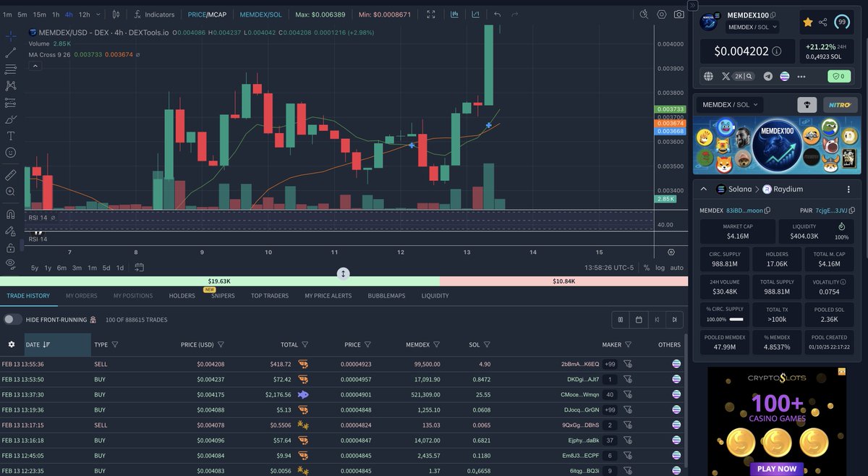Click the chart resize handle arrow
868x476 pixels.
click(344, 273)
